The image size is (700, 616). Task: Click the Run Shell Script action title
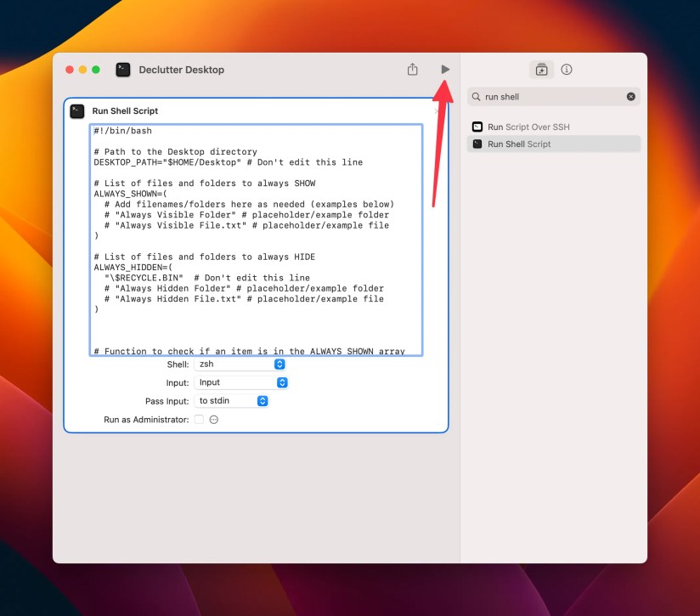(125, 110)
